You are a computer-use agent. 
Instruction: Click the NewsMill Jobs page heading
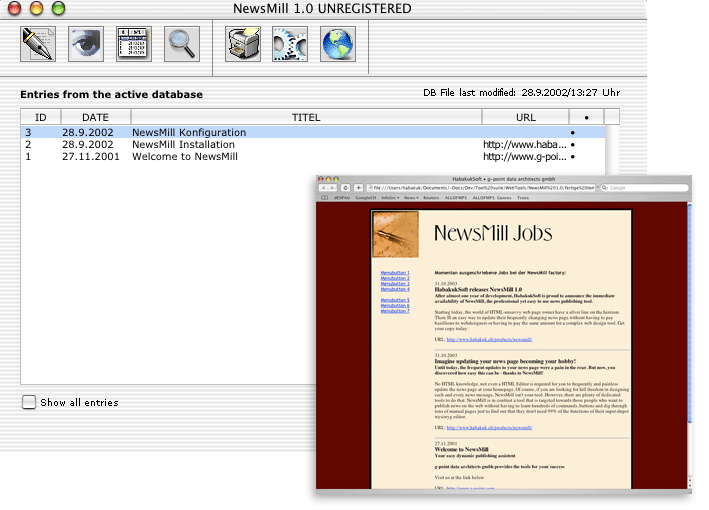[x=493, y=233]
